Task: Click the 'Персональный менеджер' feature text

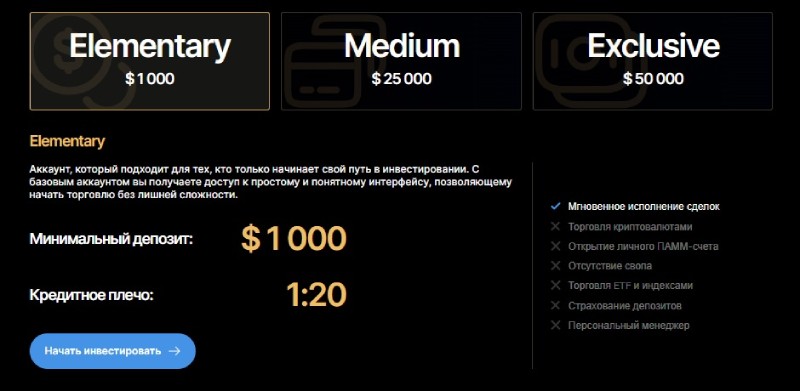Action: (x=629, y=325)
